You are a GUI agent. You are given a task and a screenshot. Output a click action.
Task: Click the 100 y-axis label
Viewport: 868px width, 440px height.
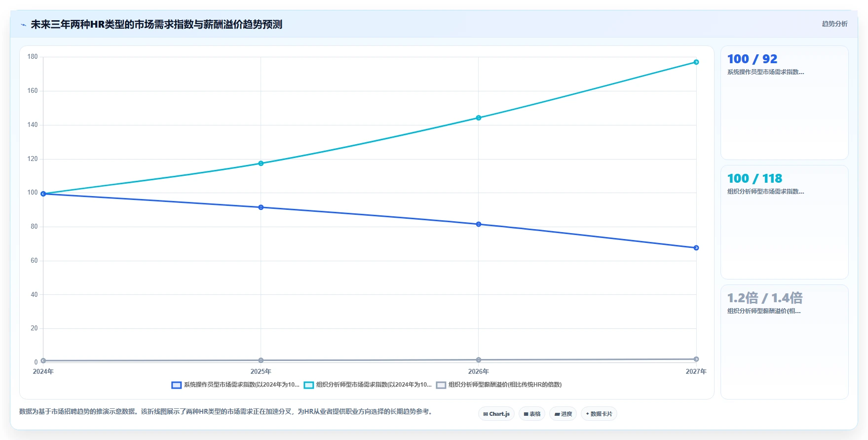[x=33, y=193]
